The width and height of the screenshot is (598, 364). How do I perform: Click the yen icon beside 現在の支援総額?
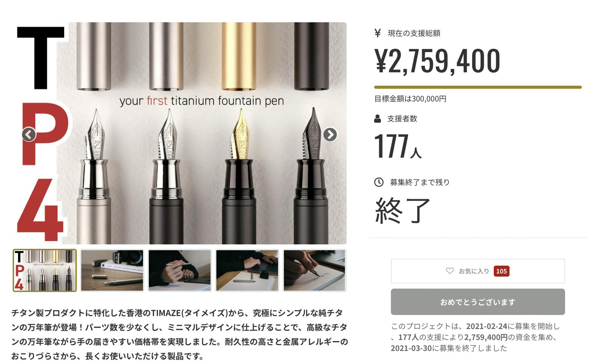(378, 33)
